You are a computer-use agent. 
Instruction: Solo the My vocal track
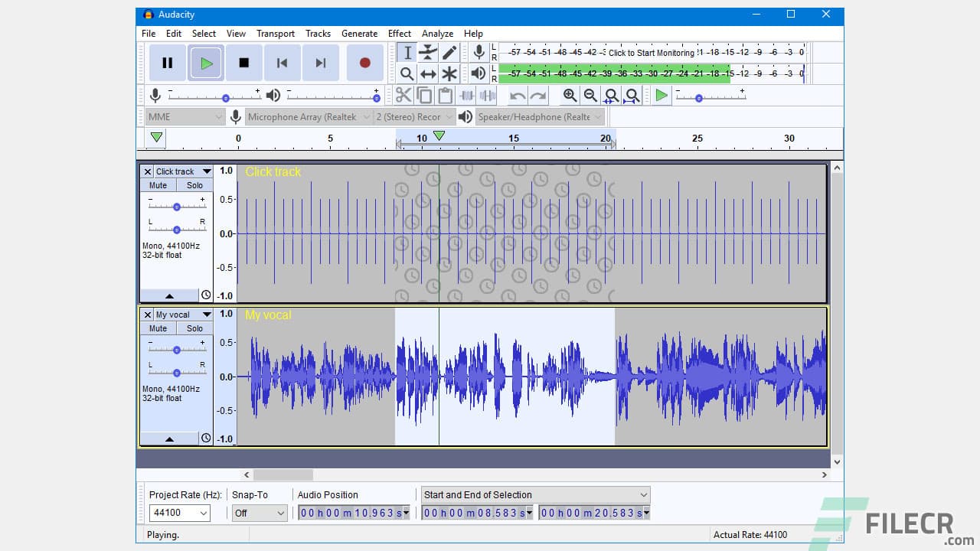(x=194, y=328)
